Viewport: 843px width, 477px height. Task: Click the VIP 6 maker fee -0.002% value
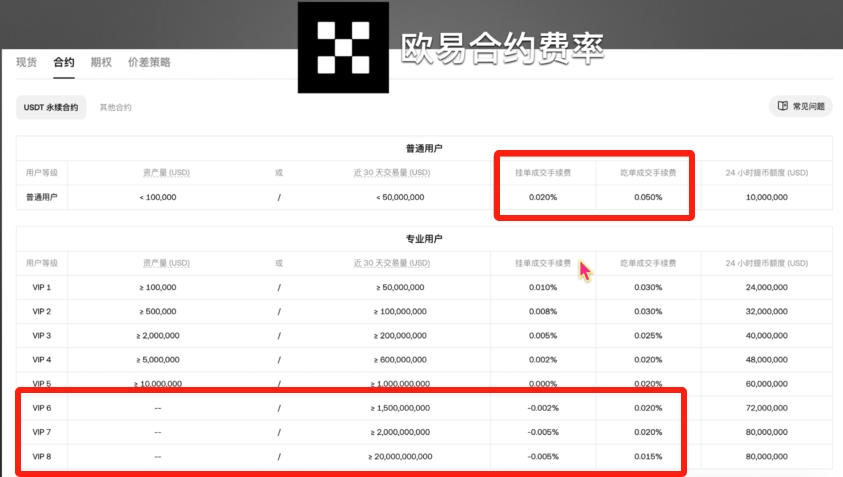pos(543,408)
